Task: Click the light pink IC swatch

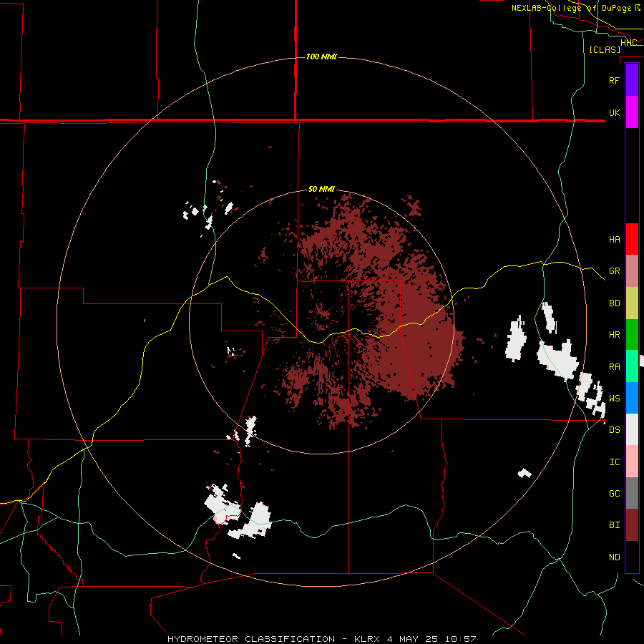Action: [x=632, y=462]
